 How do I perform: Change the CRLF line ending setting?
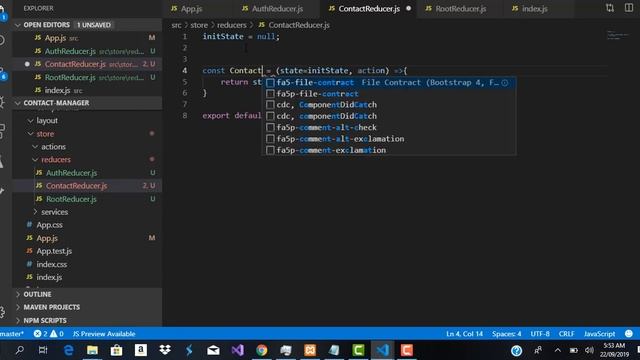(x=567, y=333)
